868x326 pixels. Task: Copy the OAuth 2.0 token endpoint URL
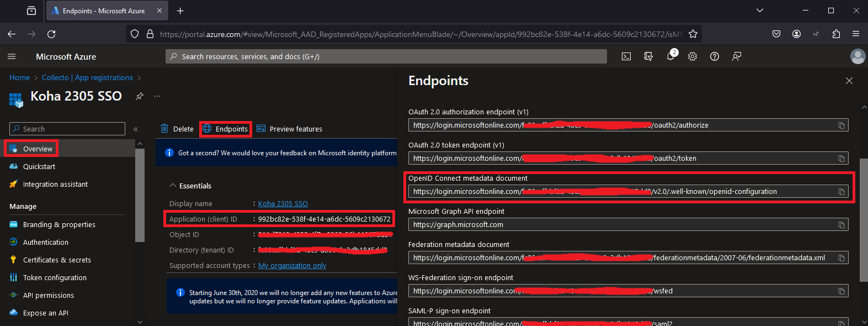point(842,159)
